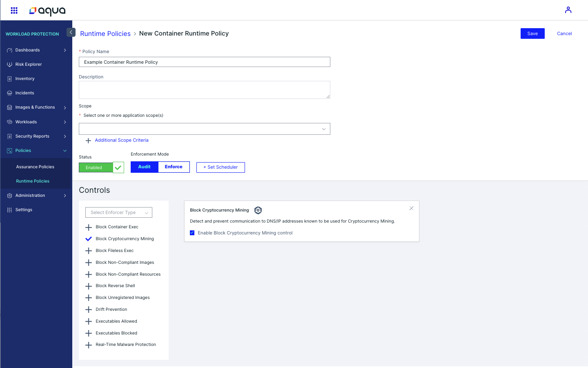The height and width of the screenshot is (368, 588).
Task: Click the Risk Explorer sidebar icon
Action: [x=9, y=65]
